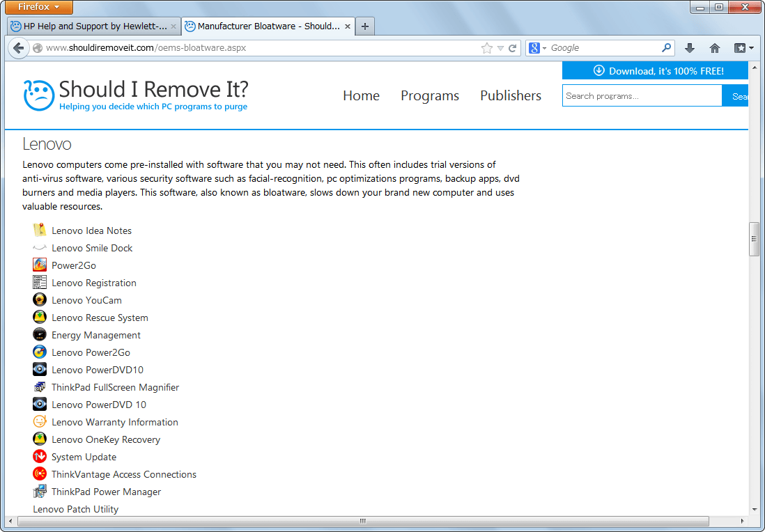765x532 pixels.
Task: Open a new tab with the plus button
Action: tap(365, 26)
